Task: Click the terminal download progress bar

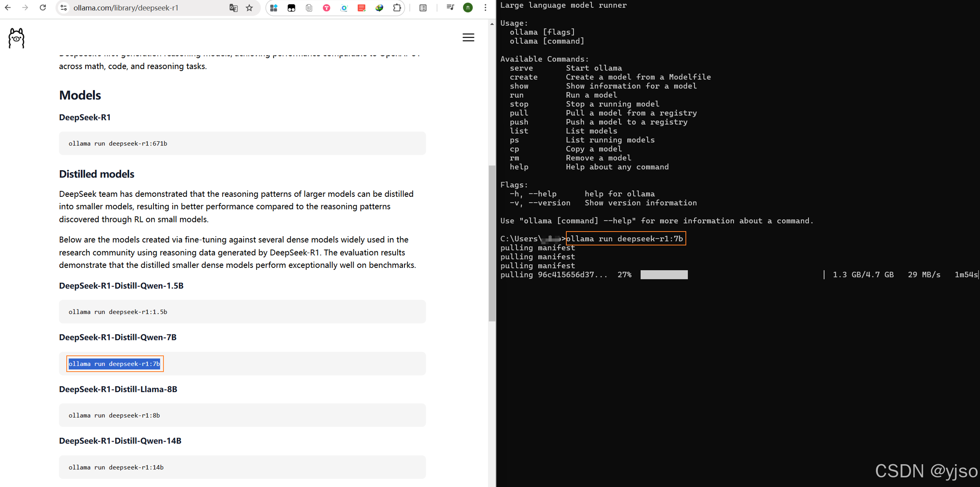Action: 664,275
